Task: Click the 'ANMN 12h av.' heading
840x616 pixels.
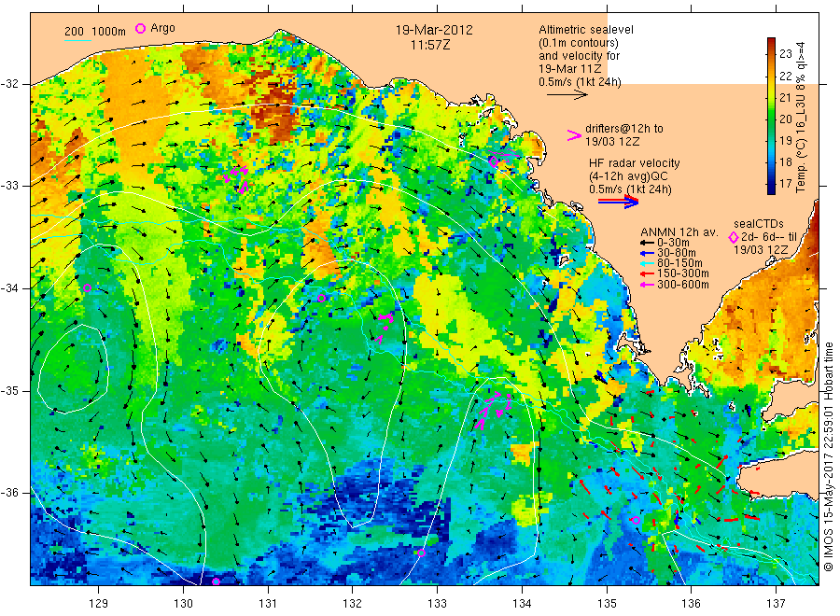Action: (x=679, y=232)
